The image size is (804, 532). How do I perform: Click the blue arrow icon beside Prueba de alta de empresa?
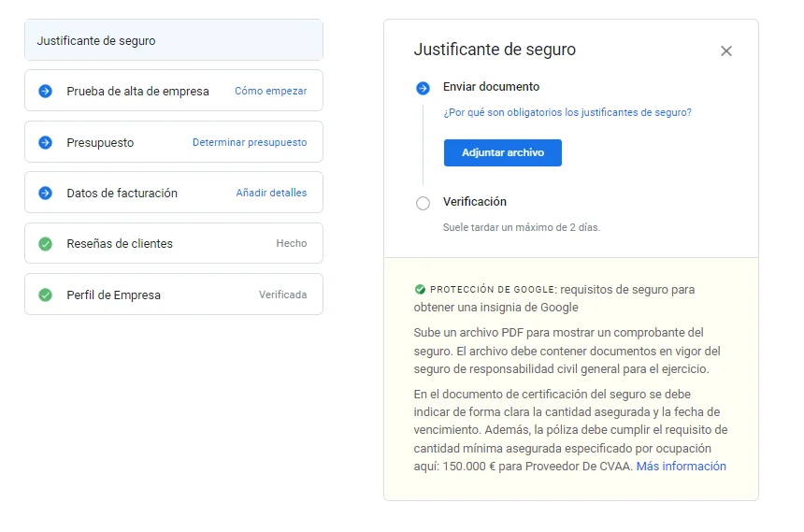(45, 92)
